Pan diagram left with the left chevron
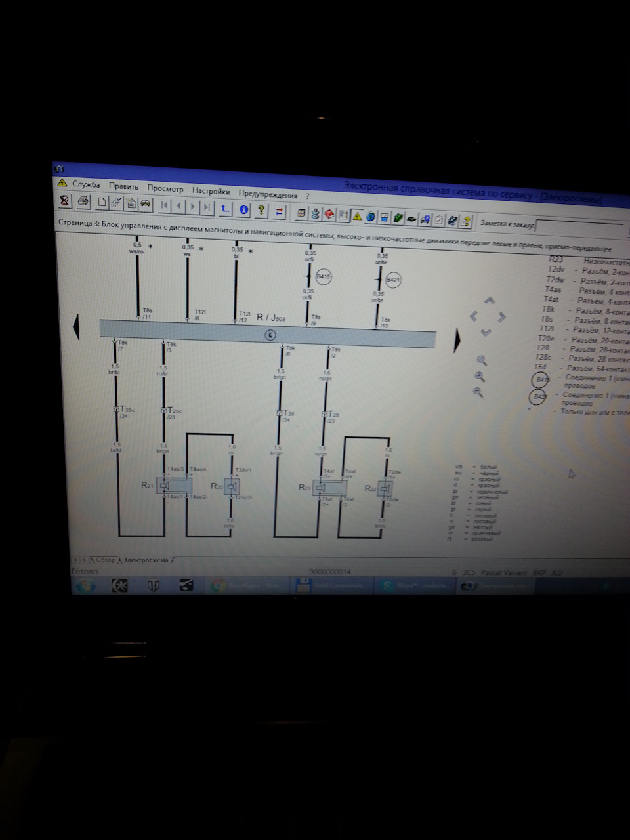Screen dimensions: 630x840 tap(474, 316)
